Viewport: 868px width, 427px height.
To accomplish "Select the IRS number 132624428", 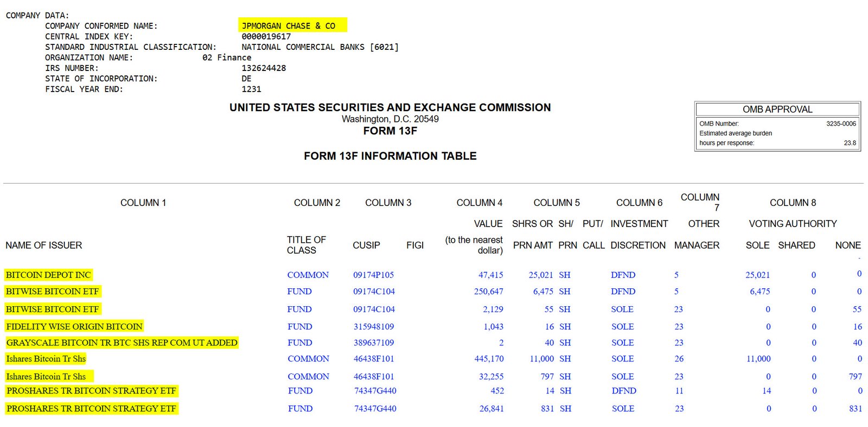I will point(264,68).
